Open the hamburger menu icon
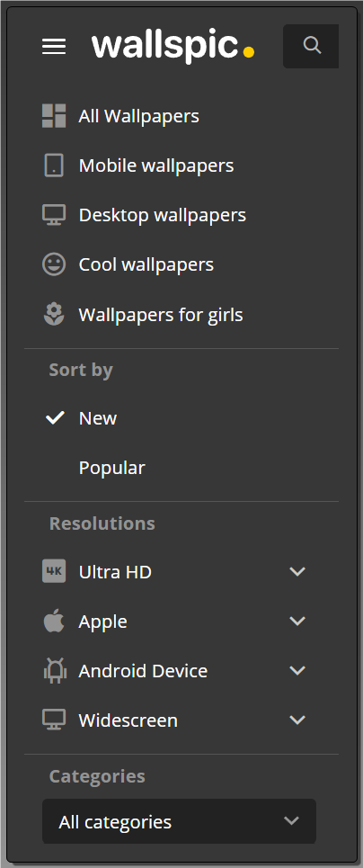This screenshot has height=868, width=363. (x=54, y=47)
